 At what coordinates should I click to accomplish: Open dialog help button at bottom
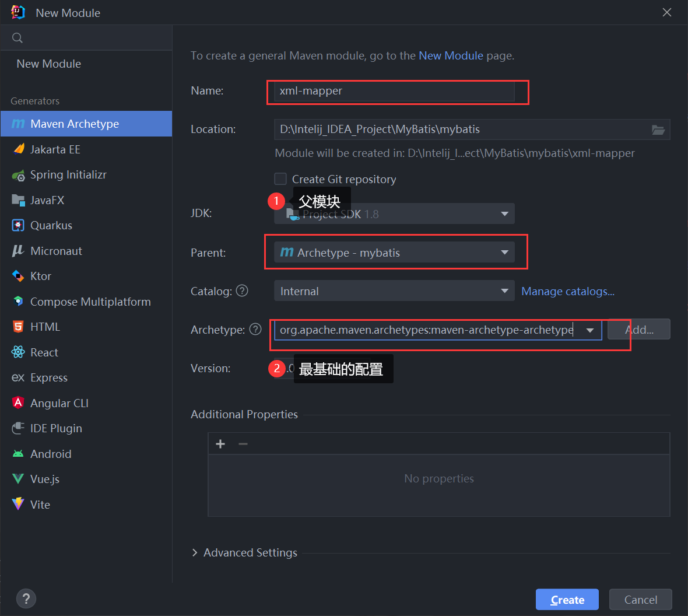tap(26, 599)
